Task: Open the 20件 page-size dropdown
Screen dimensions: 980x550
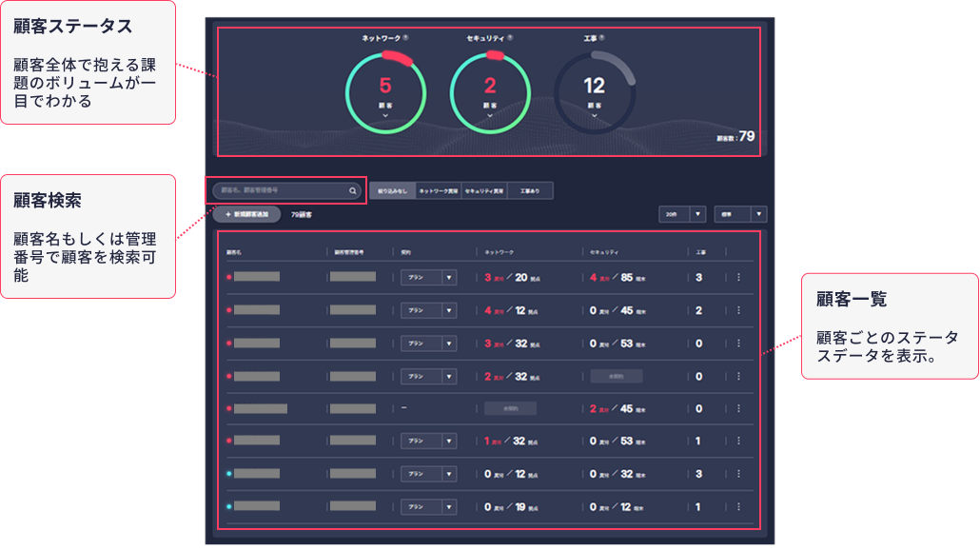Action: (x=682, y=214)
